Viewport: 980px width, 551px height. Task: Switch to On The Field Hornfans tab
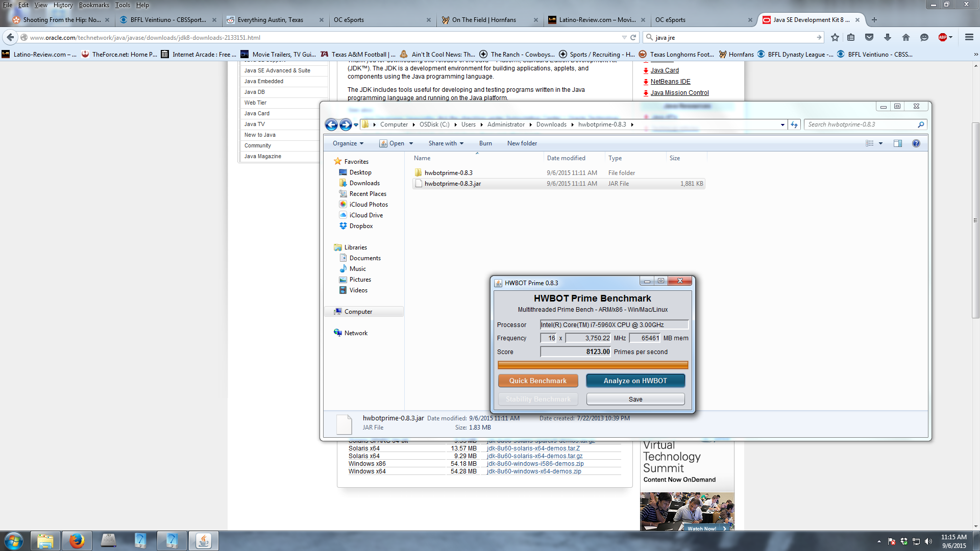point(489,20)
